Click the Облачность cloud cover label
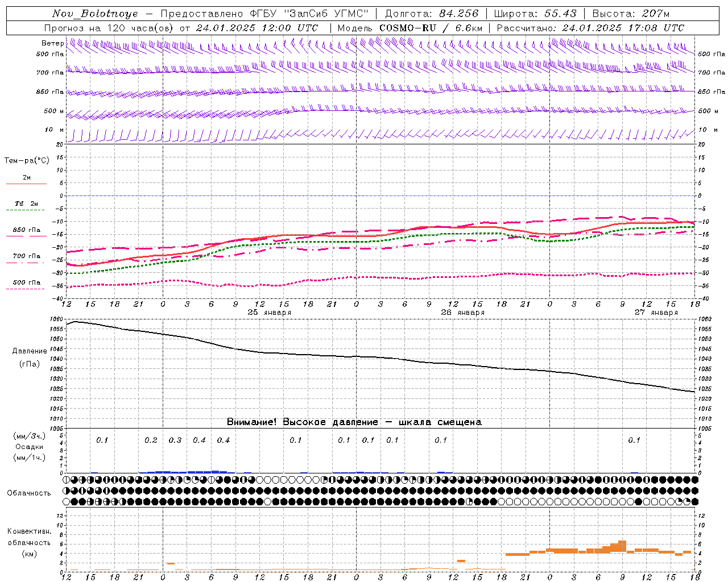This screenshot has width=728, height=582. (x=29, y=493)
